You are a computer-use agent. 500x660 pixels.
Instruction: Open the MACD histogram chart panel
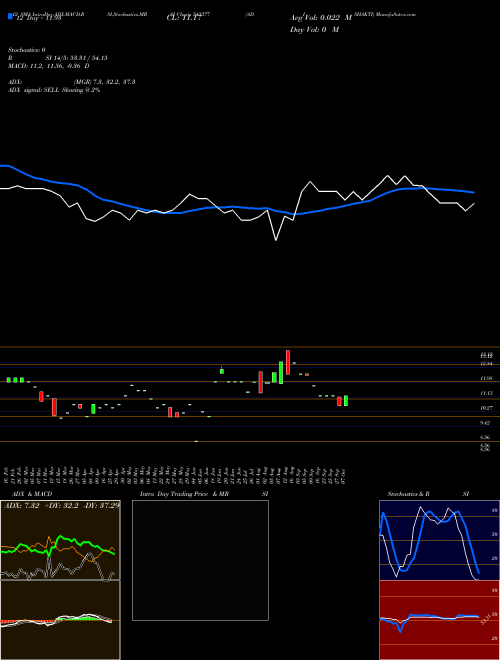60,620
